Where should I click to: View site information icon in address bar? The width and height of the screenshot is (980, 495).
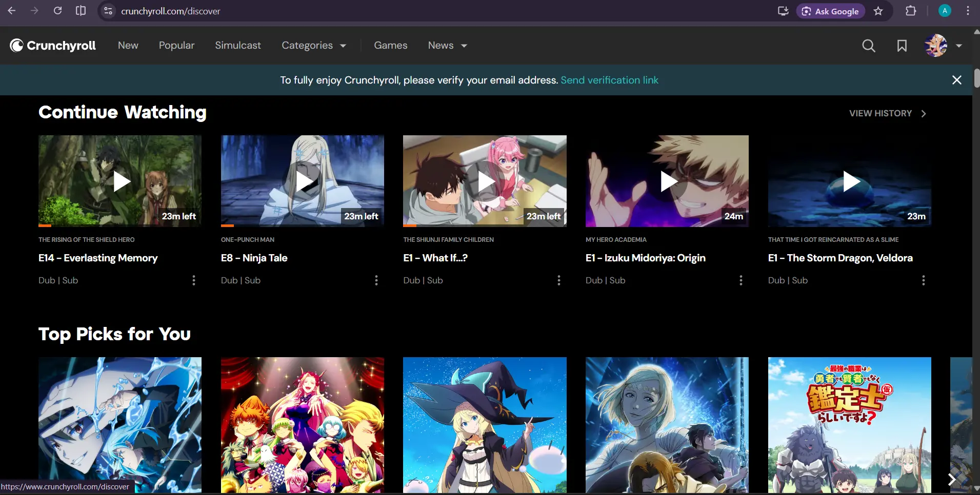(108, 11)
